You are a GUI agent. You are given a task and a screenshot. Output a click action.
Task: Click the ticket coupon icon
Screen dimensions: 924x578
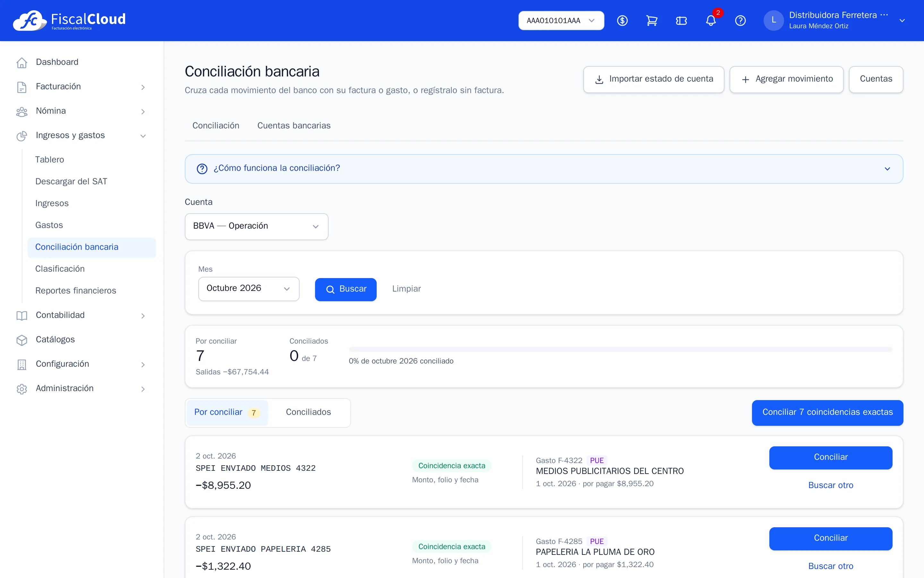[681, 21]
